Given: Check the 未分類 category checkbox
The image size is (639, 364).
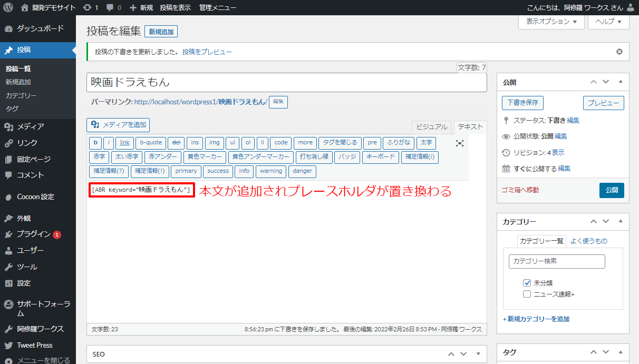Looking at the screenshot, I should click(527, 283).
